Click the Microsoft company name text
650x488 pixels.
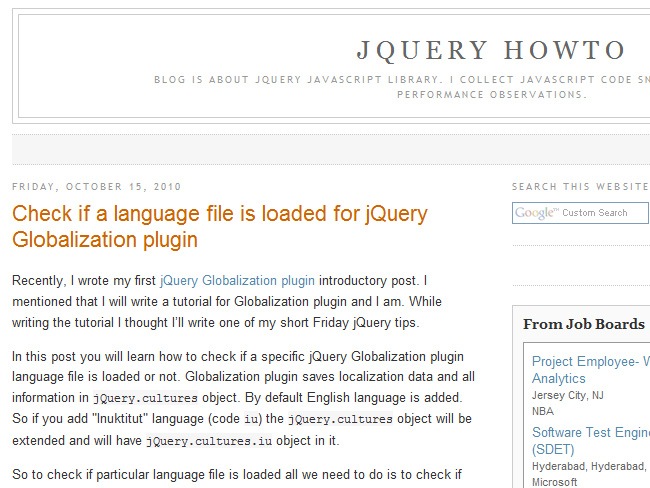(x=554, y=482)
